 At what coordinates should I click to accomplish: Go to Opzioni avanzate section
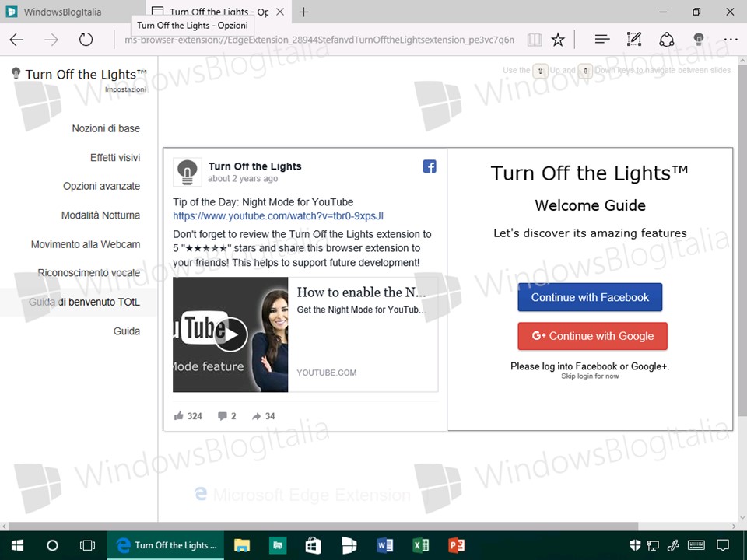point(101,186)
